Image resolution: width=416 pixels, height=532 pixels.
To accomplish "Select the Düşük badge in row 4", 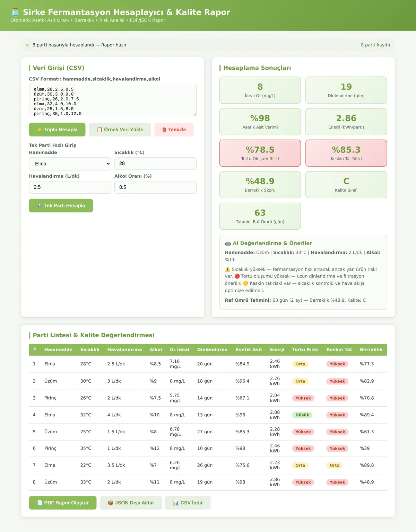I will tap(302, 415).
